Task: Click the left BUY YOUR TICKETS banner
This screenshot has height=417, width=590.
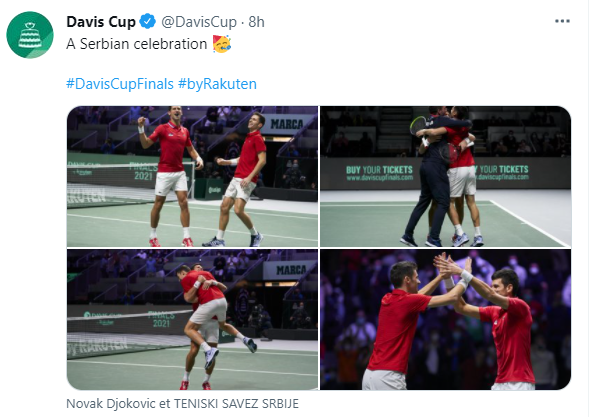Action: 379,173
